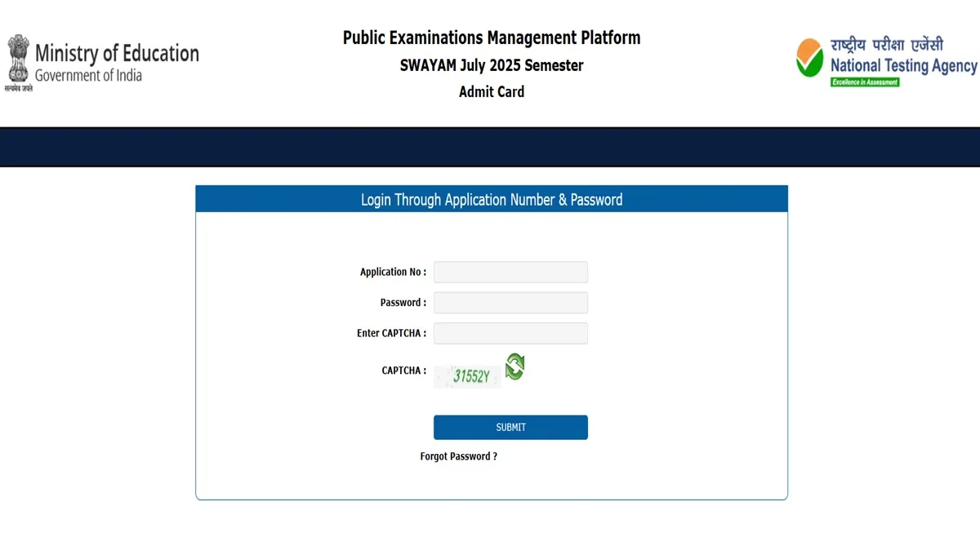Click the Ministry of Education heading text
Image resolution: width=980 pixels, height=551 pixels.
(117, 54)
